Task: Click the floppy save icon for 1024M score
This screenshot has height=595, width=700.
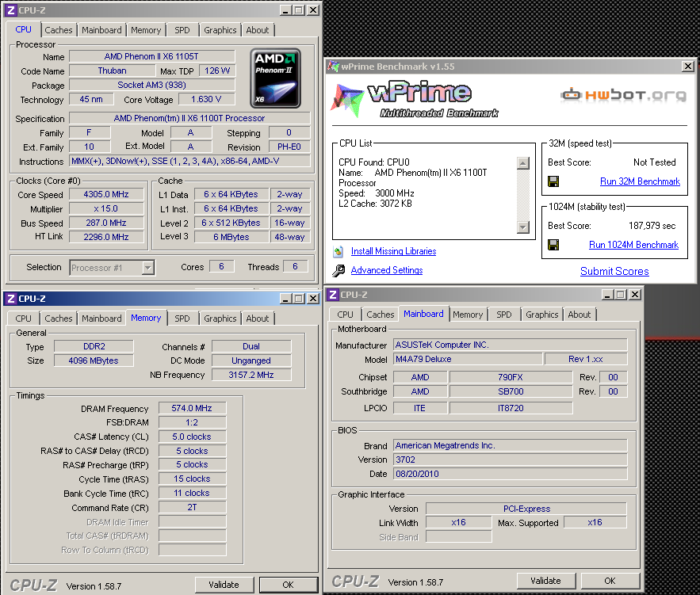Action: pyautogui.click(x=553, y=245)
